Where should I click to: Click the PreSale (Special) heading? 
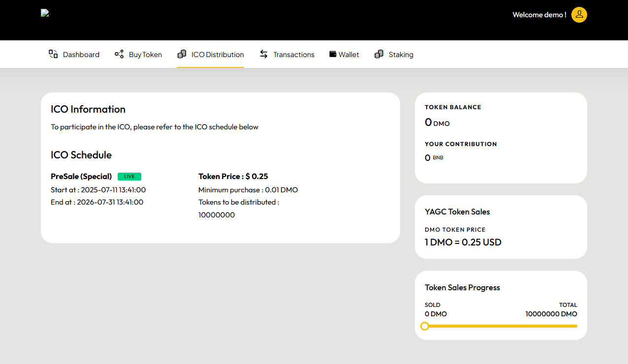(x=81, y=177)
